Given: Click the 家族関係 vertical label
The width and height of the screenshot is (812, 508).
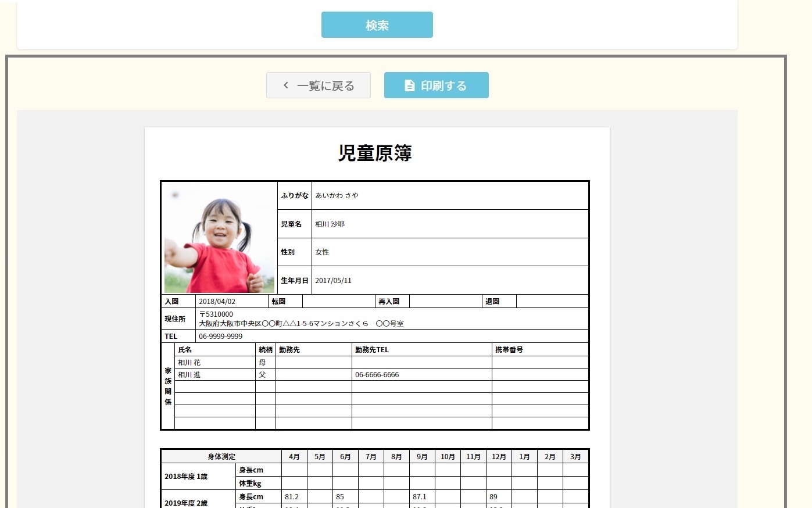Looking at the screenshot, I should click(168, 386).
